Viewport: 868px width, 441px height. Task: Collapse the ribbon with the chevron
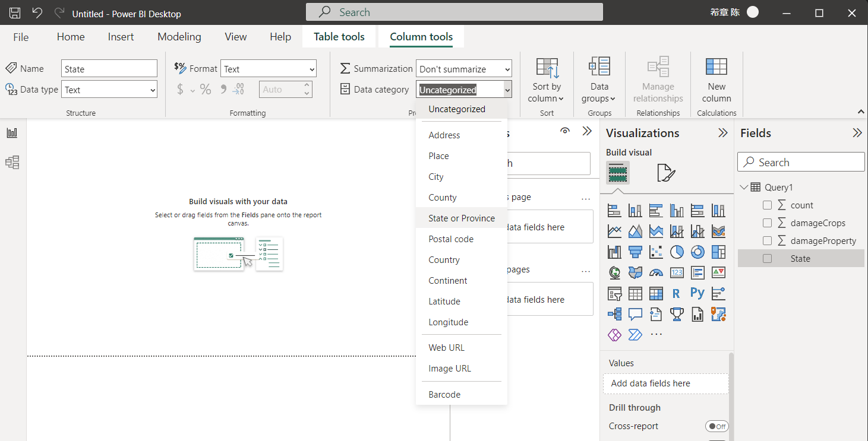tap(861, 112)
